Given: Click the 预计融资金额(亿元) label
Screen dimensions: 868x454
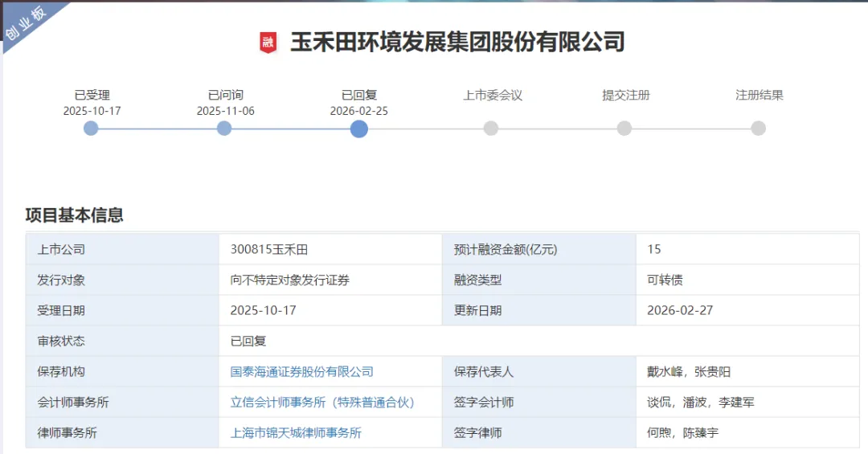Looking at the screenshot, I should [506, 250].
